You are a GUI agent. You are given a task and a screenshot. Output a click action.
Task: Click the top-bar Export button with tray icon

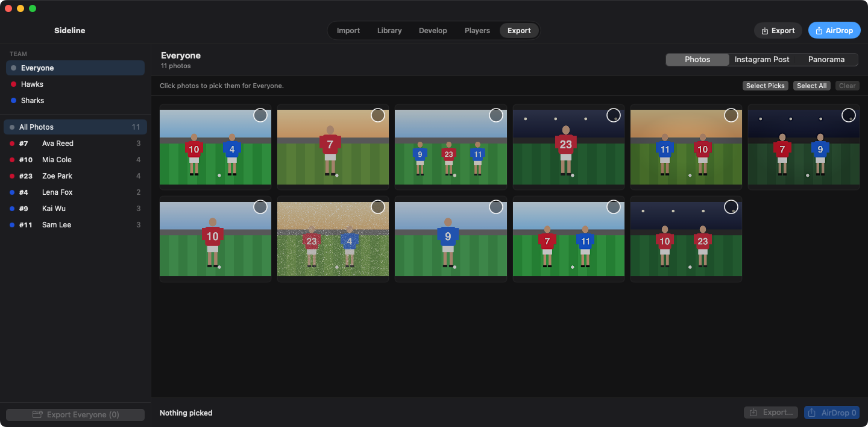pos(778,31)
